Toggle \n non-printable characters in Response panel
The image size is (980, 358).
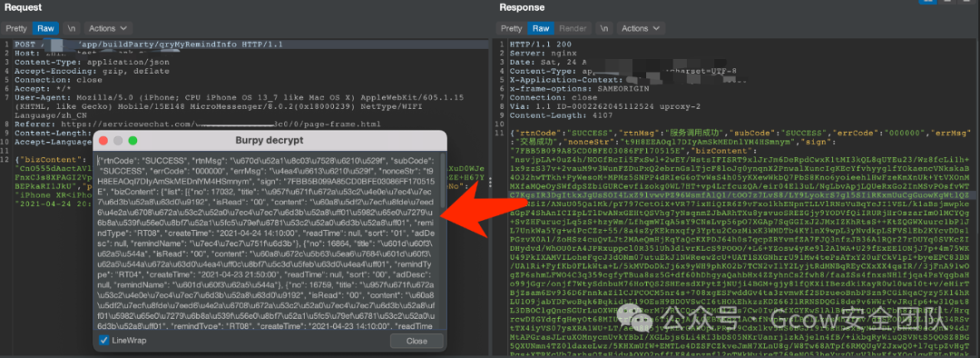tap(603, 29)
